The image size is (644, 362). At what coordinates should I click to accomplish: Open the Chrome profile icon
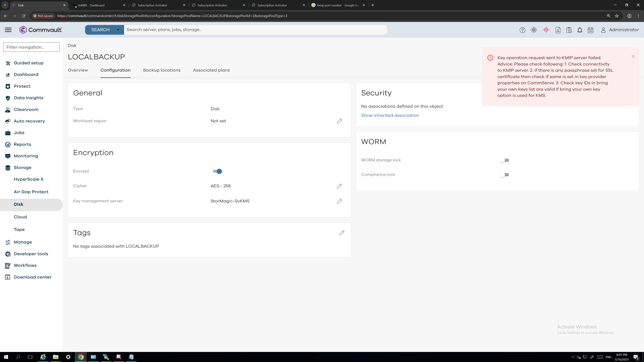point(630,16)
